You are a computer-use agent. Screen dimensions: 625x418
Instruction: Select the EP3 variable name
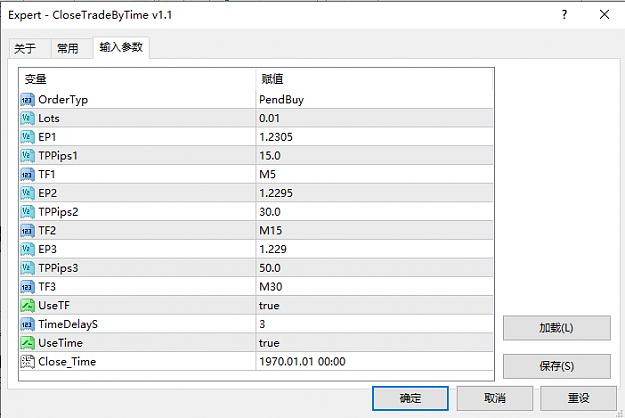coord(47,249)
